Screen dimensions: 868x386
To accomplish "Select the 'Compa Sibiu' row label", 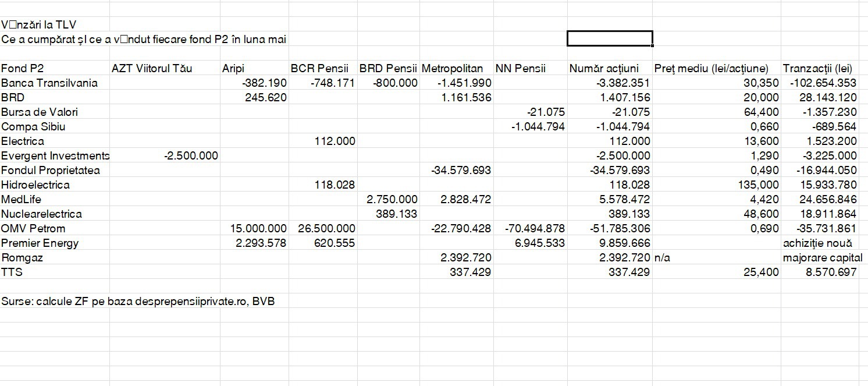I will pos(33,126).
